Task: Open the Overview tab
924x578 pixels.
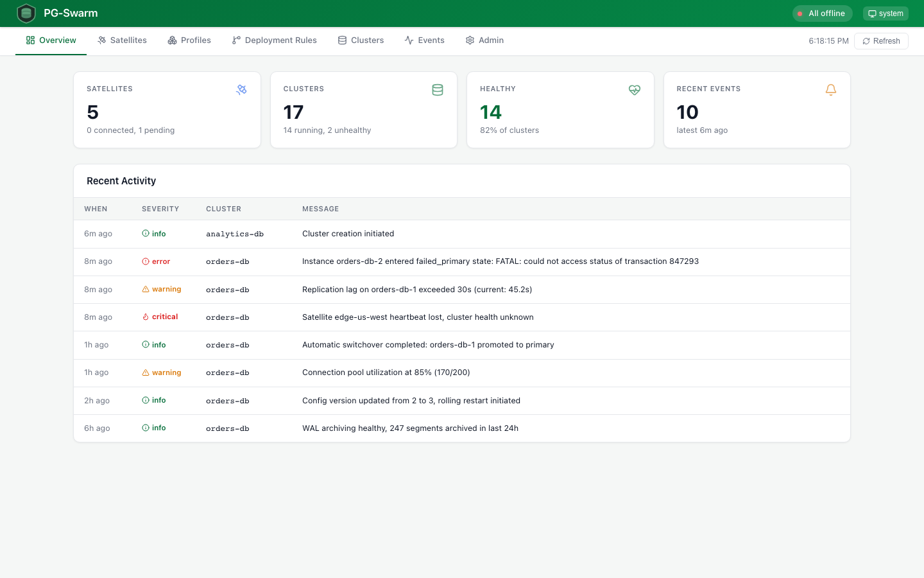Action: (51, 40)
